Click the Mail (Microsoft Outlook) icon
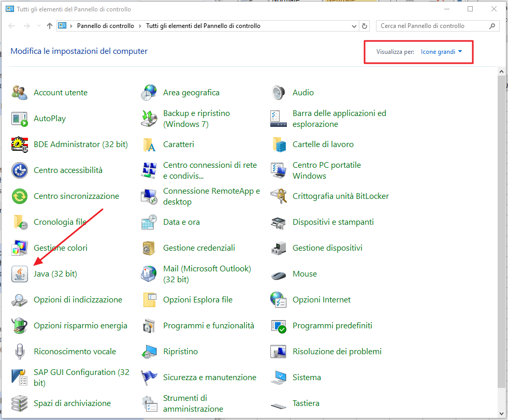Screen dimensions: 508x420 click(149, 274)
